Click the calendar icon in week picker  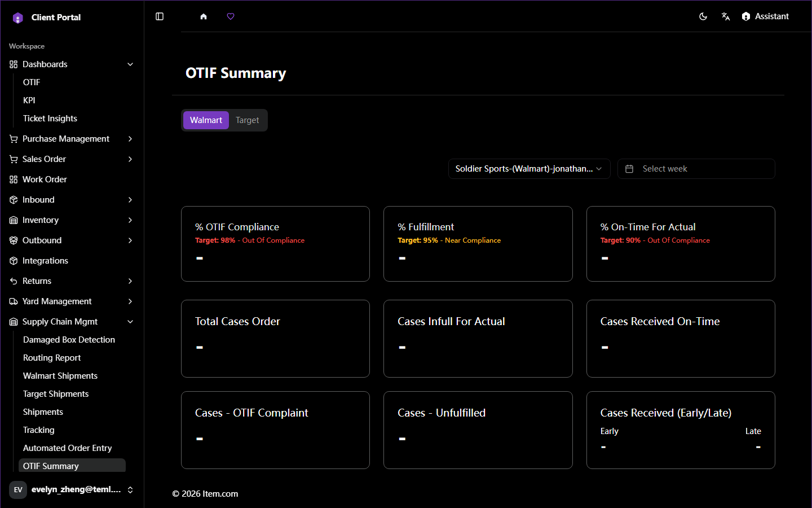[x=630, y=169]
